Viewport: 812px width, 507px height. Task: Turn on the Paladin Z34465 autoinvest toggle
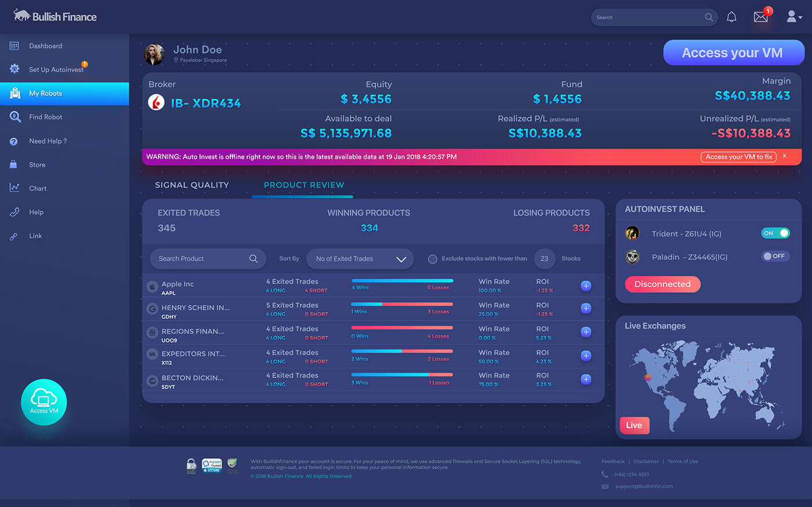tap(775, 256)
